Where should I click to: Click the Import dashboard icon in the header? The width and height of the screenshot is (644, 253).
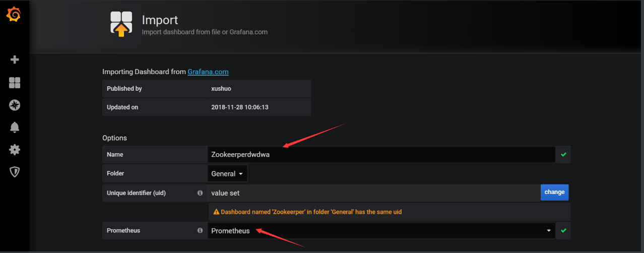coord(121,24)
